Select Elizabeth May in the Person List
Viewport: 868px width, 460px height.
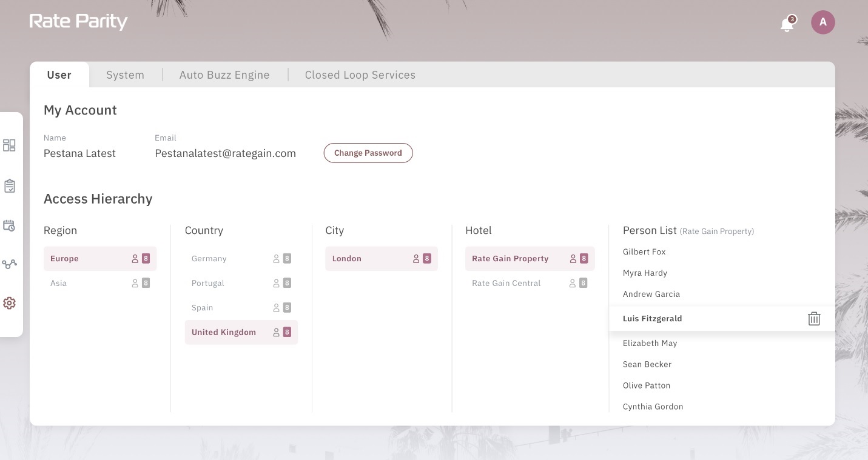point(650,343)
